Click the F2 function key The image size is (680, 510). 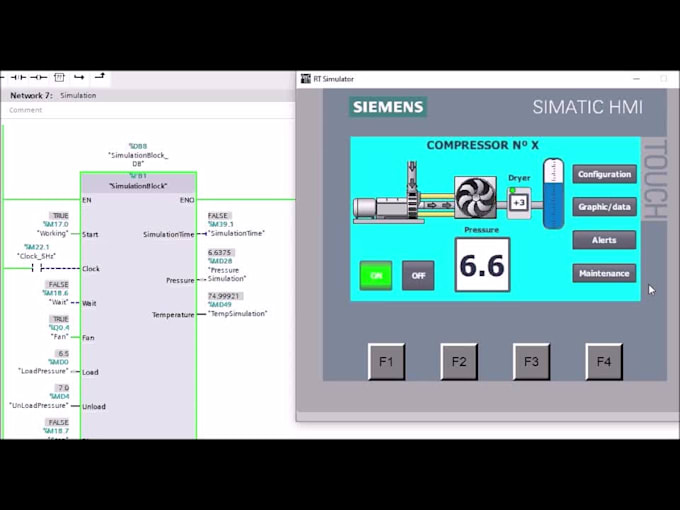coord(459,362)
